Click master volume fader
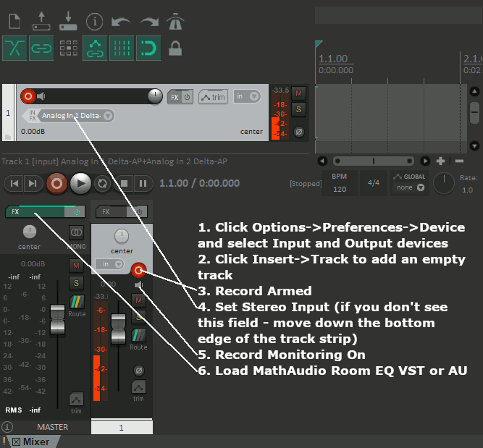Screen dimensions: 483x448 [58, 319]
